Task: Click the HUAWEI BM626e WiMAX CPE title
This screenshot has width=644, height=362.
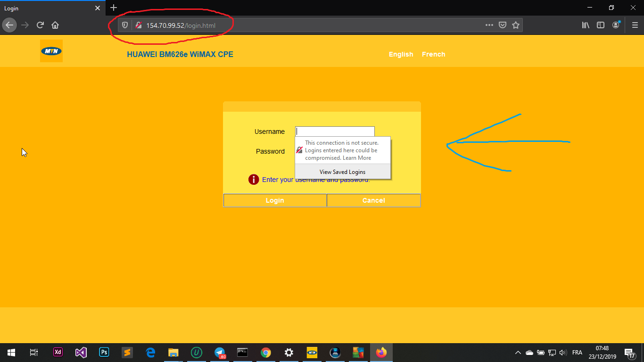Action: pos(180,54)
